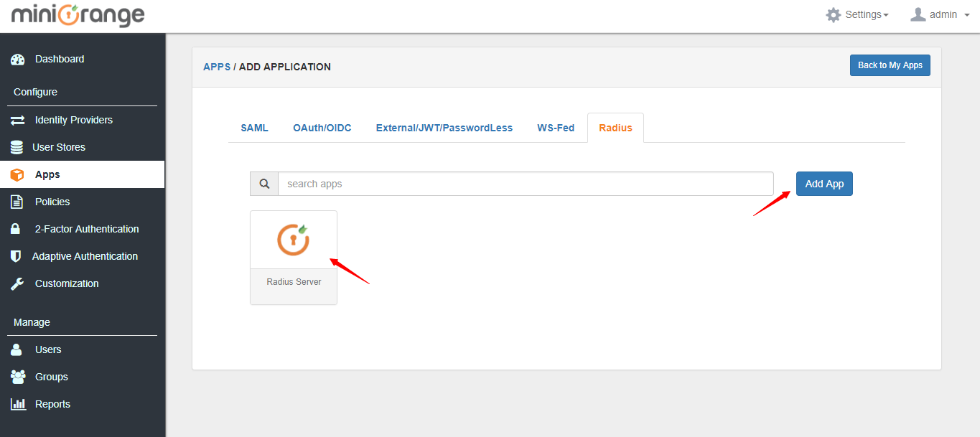
Task: Click the User Stores database icon
Action: 17,147
